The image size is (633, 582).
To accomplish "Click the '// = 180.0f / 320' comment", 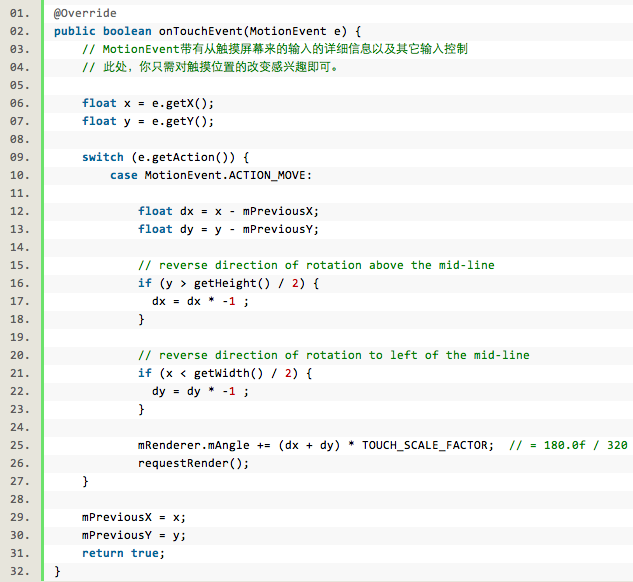I will (568, 445).
